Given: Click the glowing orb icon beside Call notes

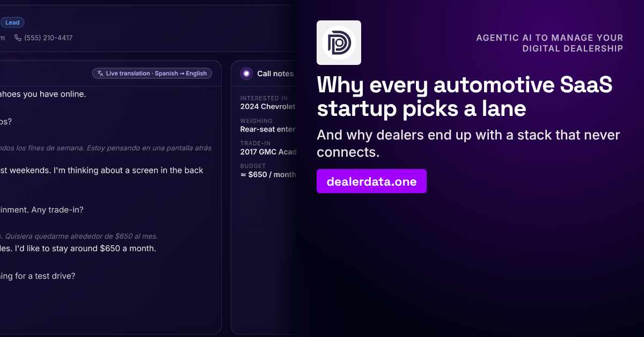Looking at the screenshot, I should pyautogui.click(x=246, y=74).
